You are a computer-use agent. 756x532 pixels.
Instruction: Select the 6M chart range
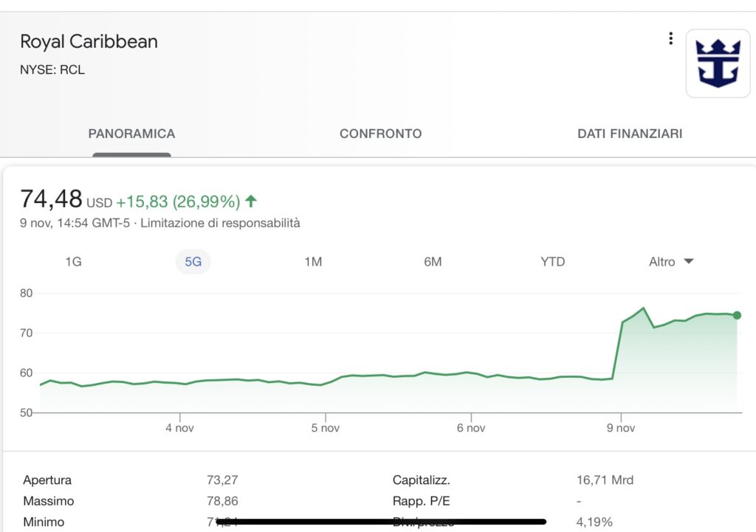[433, 262]
